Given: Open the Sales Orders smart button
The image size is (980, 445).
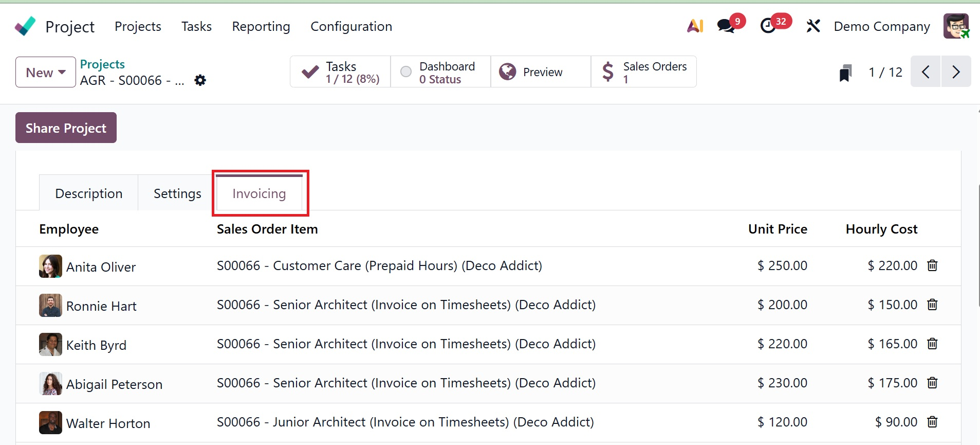Looking at the screenshot, I should 643,72.
